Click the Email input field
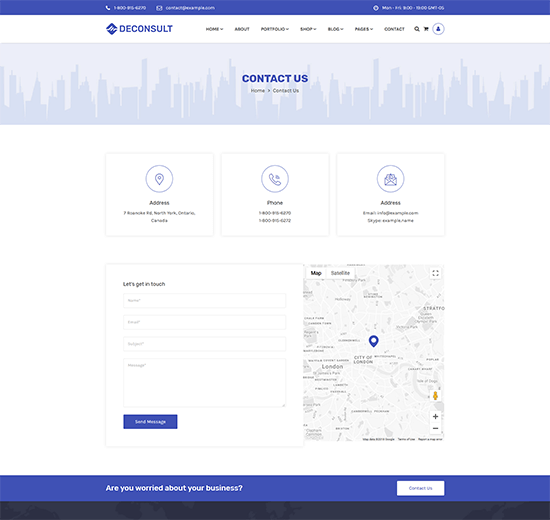550x520 pixels. coord(204,322)
